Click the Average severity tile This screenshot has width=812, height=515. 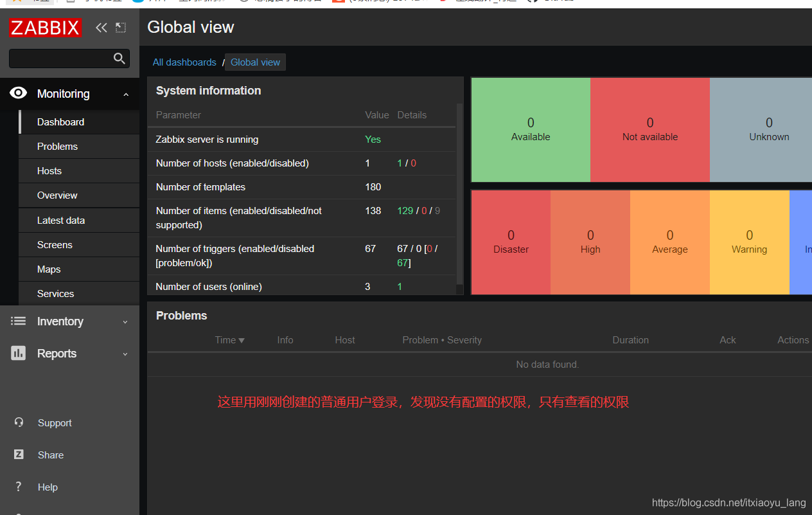pyautogui.click(x=670, y=242)
